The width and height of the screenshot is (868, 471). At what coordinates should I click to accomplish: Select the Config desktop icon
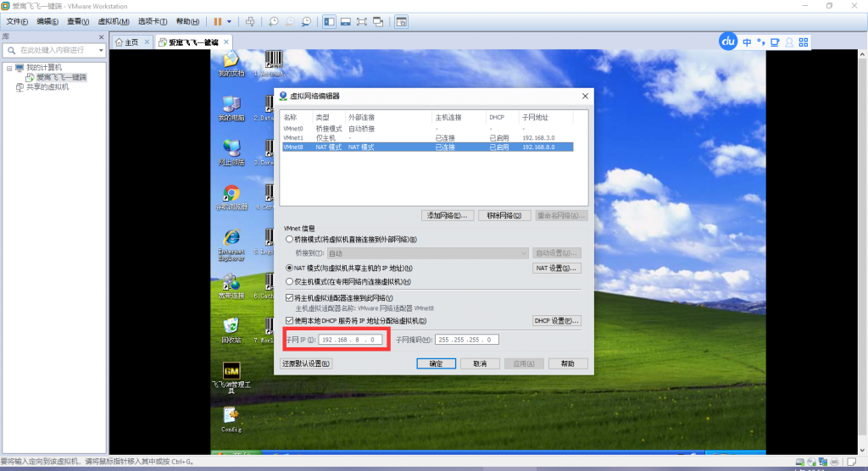click(231, 420)
